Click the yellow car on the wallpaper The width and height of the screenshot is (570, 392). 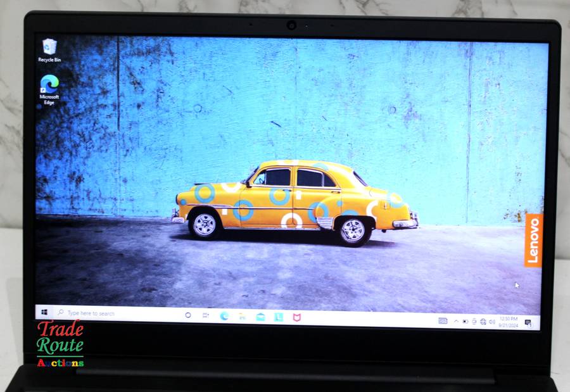point(294,199)
